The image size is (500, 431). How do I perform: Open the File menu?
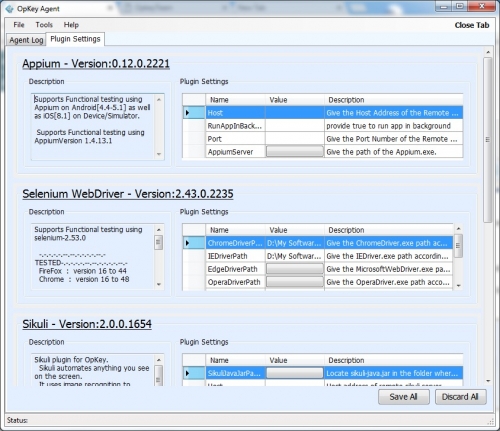pos(19,25)
